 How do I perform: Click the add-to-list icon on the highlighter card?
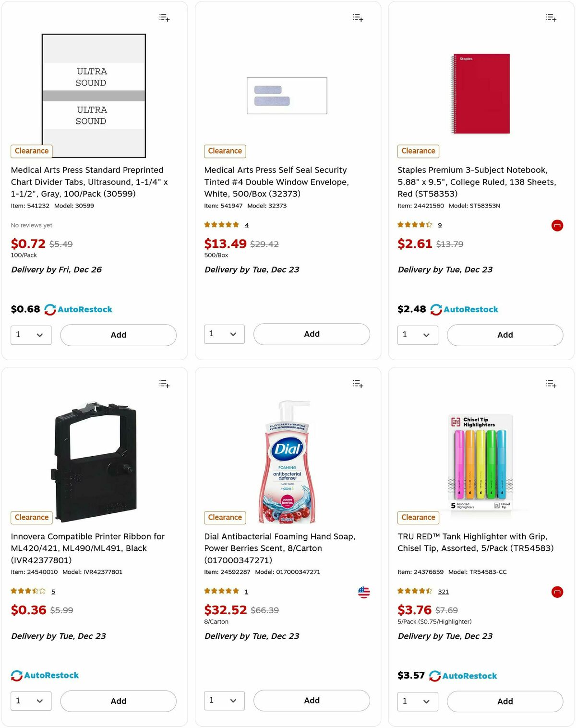point(551,384)
